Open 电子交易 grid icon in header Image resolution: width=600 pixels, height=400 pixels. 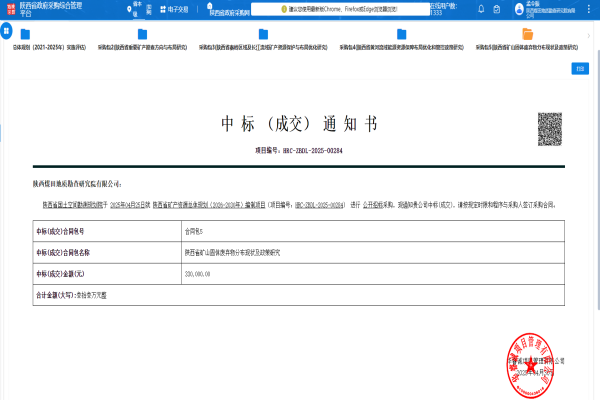[x=163, y=9]
